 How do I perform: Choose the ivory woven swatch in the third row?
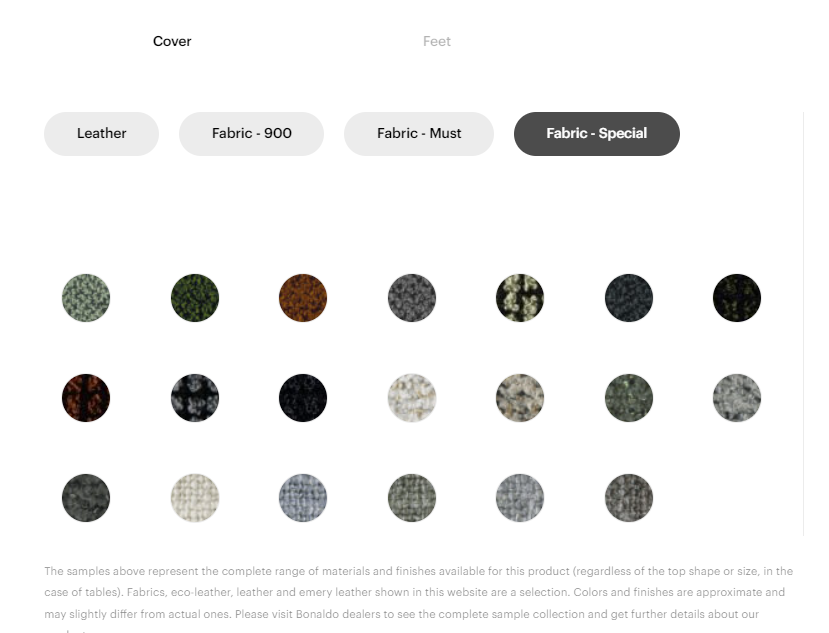195,498
